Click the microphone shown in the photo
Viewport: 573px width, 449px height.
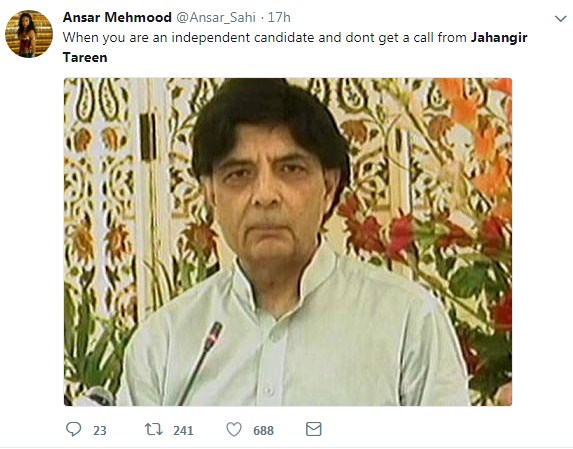[201, 362]
